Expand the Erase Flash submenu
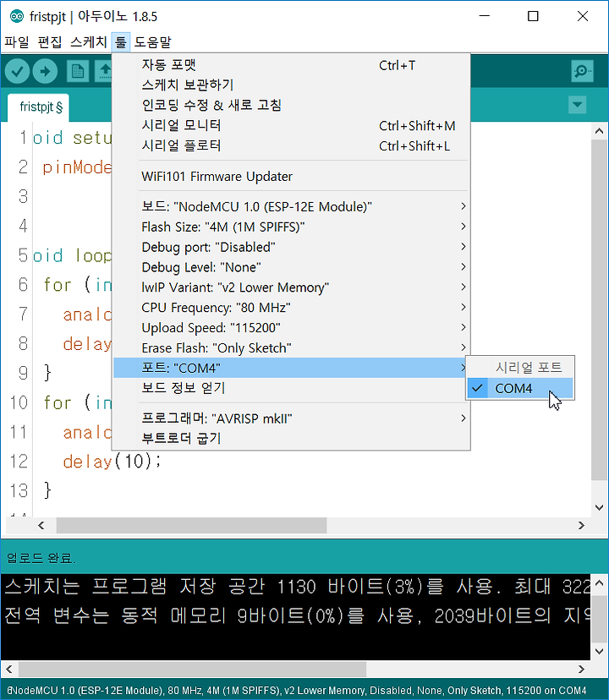609x700 pixels. tap(291, 347)
